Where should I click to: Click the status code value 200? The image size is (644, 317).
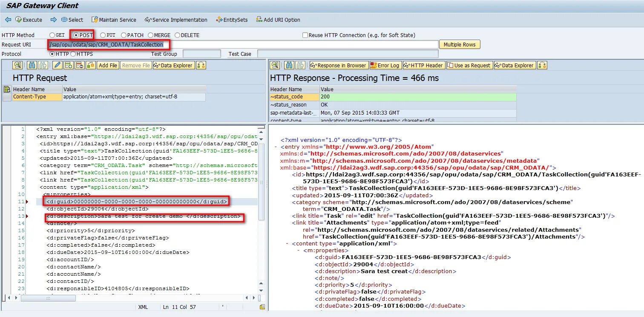pos(418,97)
